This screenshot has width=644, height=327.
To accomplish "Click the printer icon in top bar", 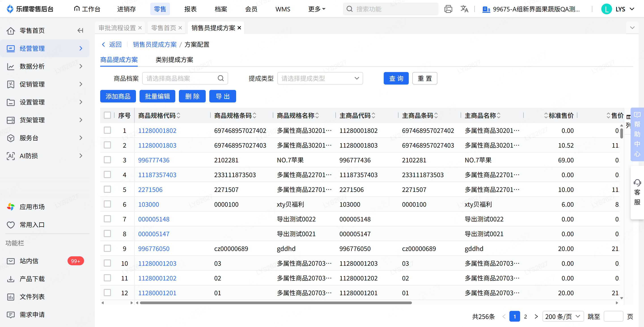I will [x=448, y=9].
